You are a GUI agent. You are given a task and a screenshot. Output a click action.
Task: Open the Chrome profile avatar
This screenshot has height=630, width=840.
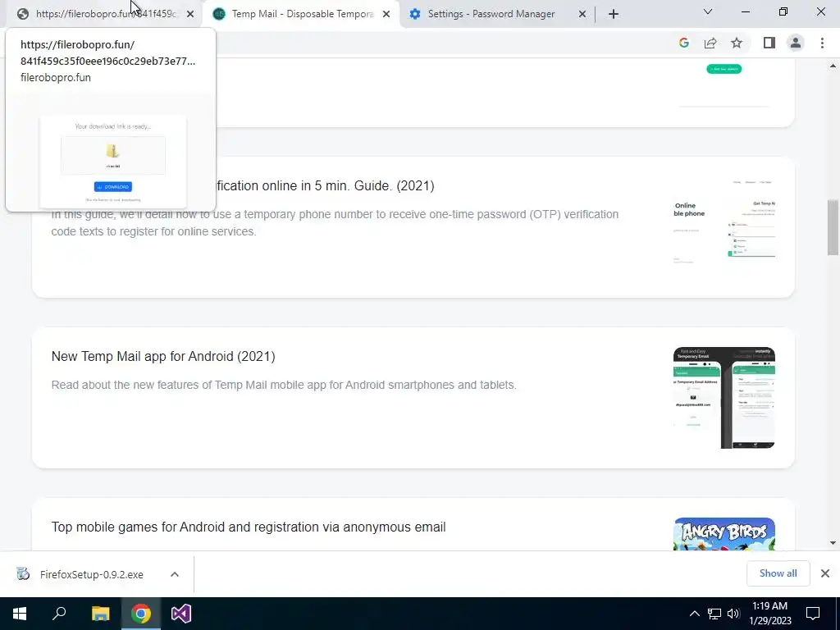[796, 43]
